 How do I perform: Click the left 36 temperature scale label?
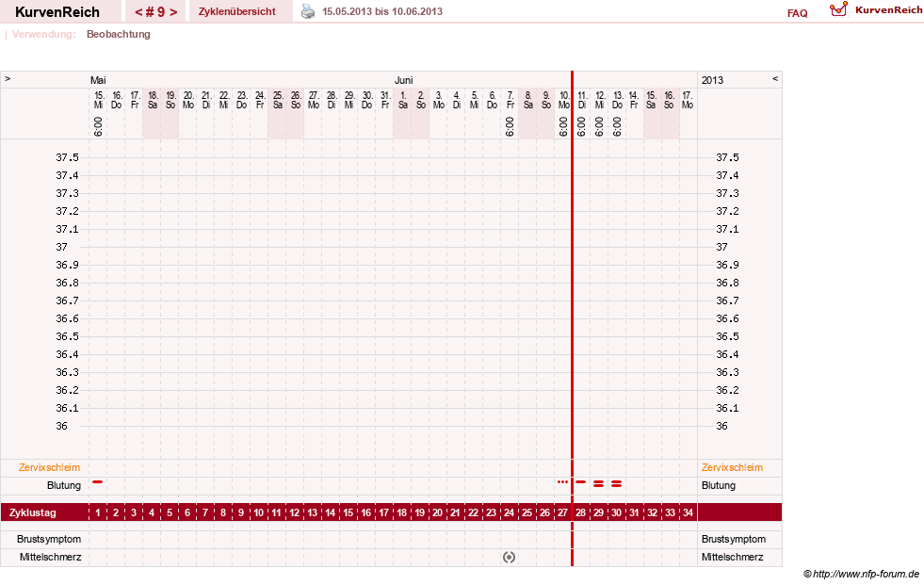point(62,426)
